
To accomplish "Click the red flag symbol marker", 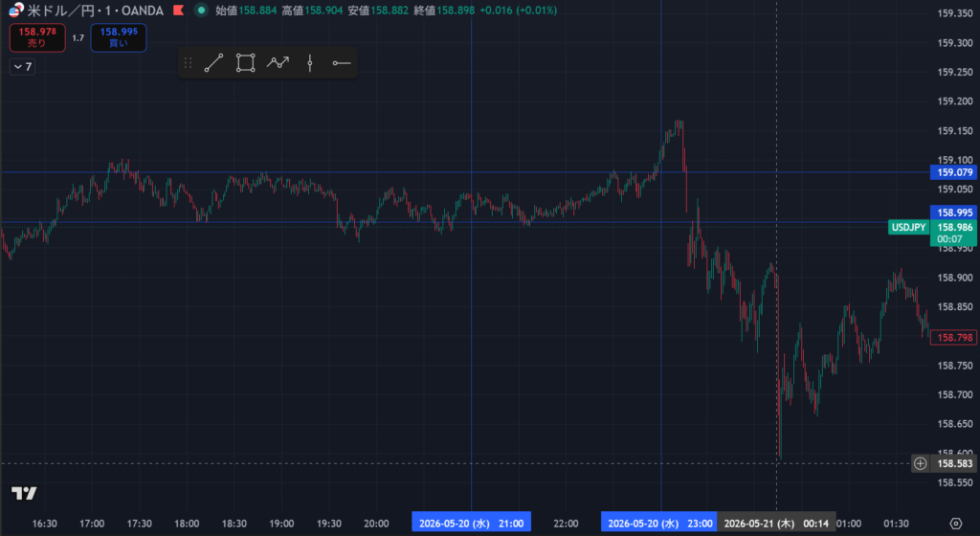I will point(179,10).
